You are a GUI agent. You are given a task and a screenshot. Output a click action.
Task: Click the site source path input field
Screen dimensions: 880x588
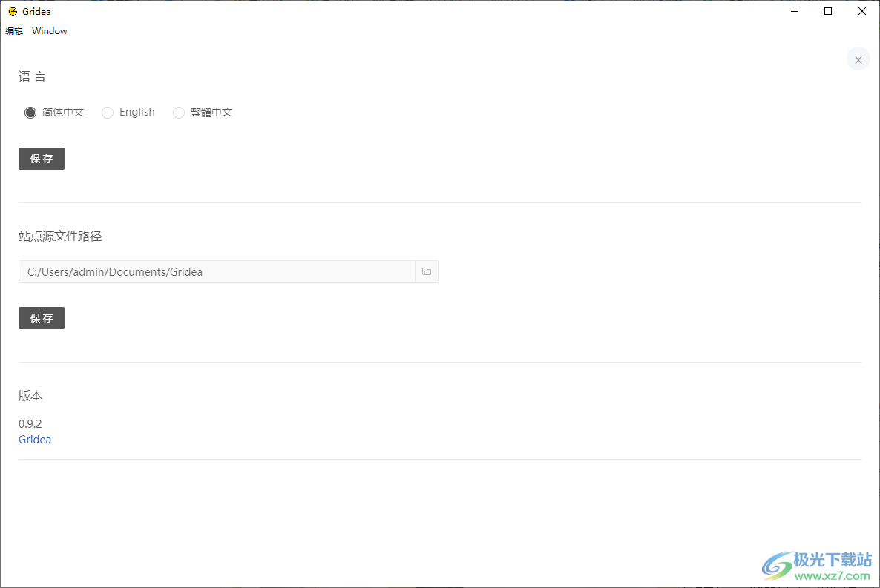tap(217, 271)
